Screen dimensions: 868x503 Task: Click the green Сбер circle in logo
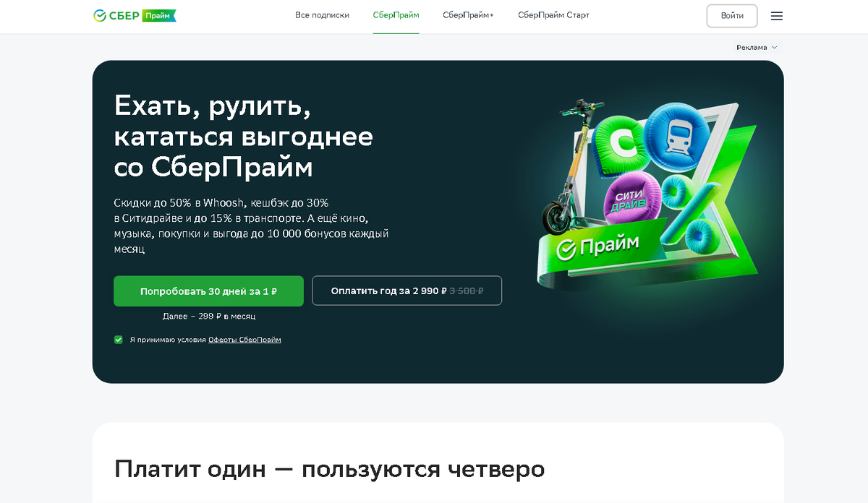100,15
